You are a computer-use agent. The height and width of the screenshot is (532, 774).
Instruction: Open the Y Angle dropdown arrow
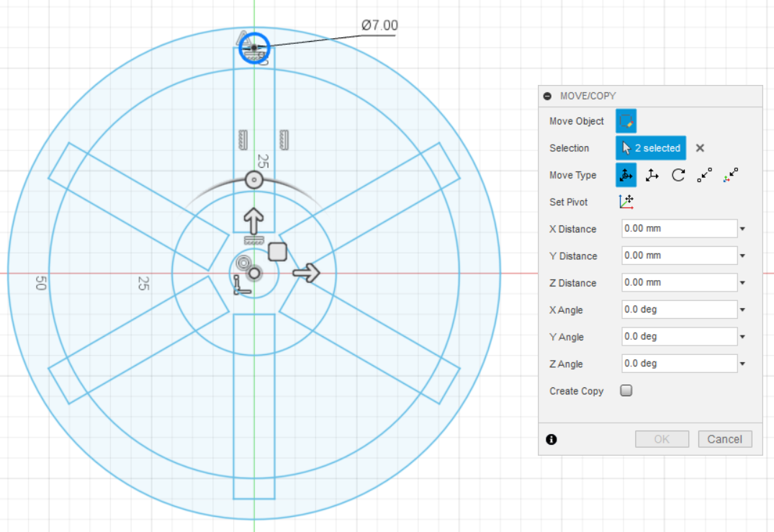coord(742,337)
